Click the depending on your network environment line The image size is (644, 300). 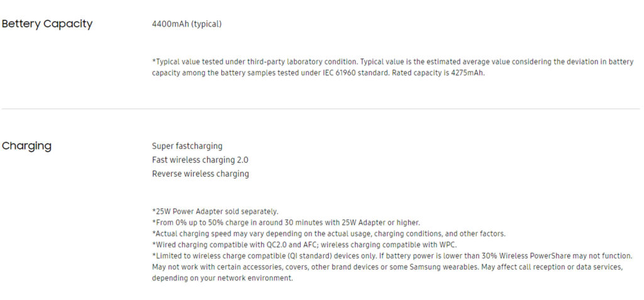223,278
